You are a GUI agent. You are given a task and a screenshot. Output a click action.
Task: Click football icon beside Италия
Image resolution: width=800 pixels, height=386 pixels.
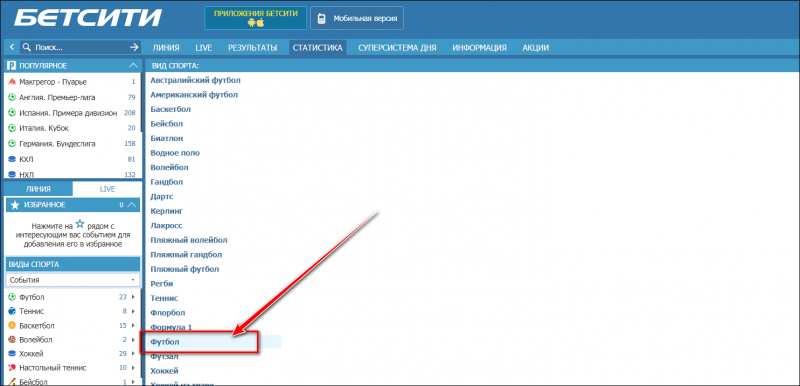point(12,128)
